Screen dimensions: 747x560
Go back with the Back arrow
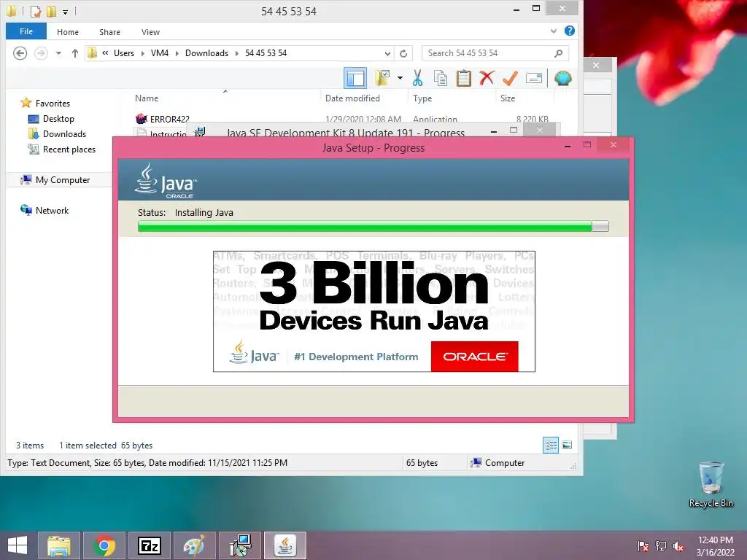(20, 52)
